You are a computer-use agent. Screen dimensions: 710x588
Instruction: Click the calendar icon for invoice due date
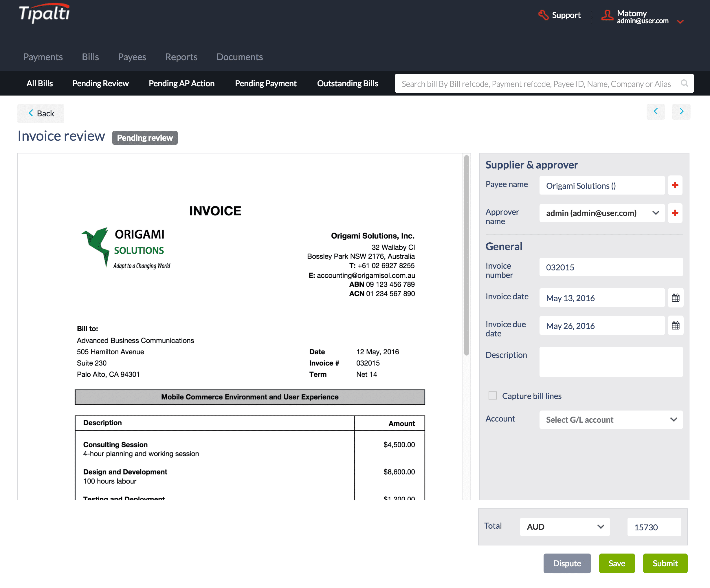(676, 325)
